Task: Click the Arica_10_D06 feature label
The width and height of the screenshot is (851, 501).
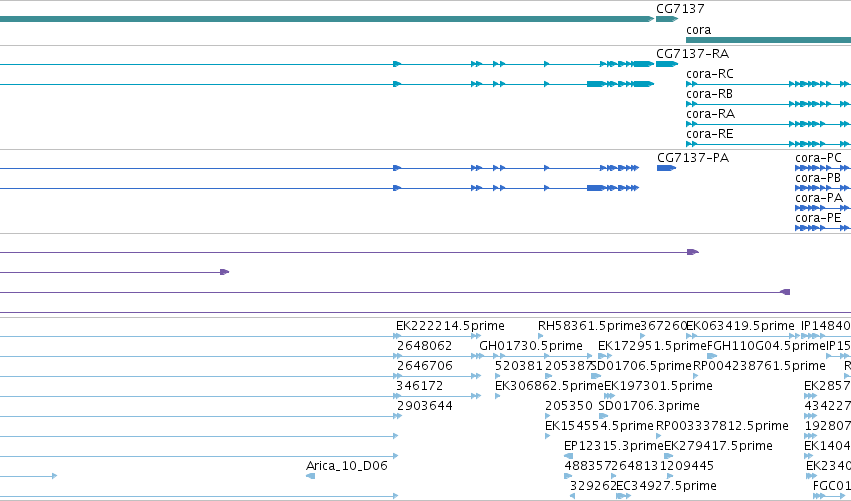Action: tap(347, 466)
